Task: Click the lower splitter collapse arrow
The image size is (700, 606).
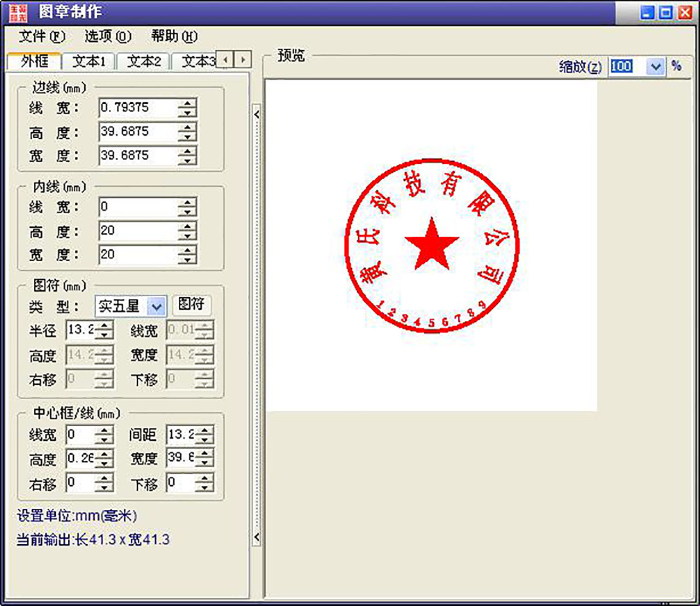Action: point(256,537)
